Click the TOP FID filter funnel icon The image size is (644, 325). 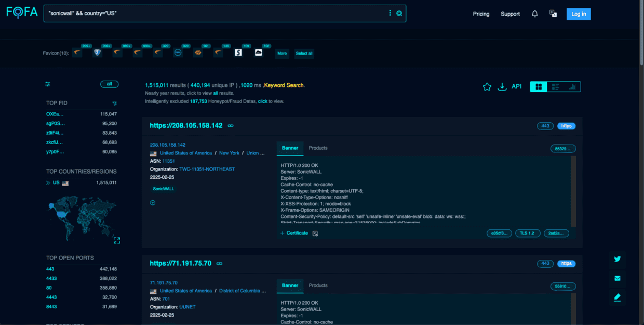click(x=114, y=103)
